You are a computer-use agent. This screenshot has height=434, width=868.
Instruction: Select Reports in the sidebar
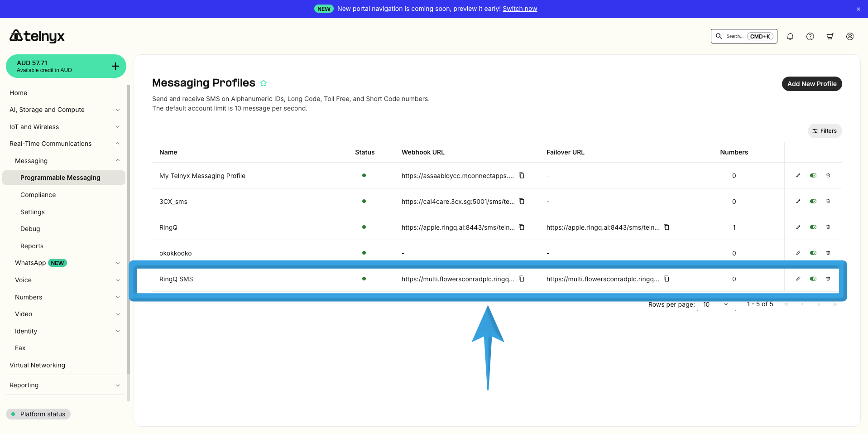coord(32,246)
